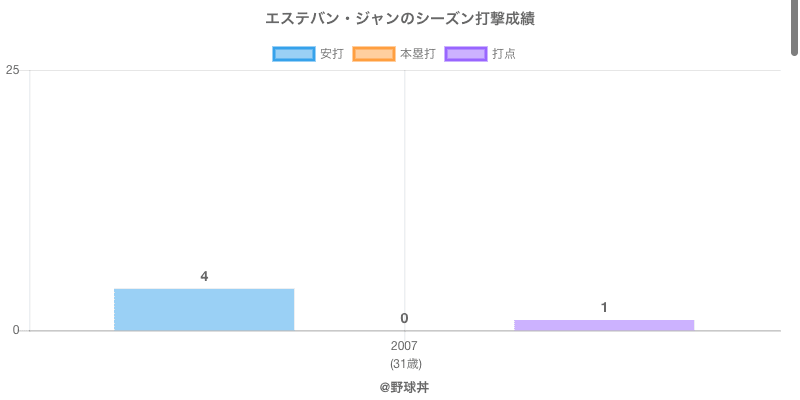Click the vertical scrollbar thumb at top right
This screenshot has height=400, width=800.
795,25
